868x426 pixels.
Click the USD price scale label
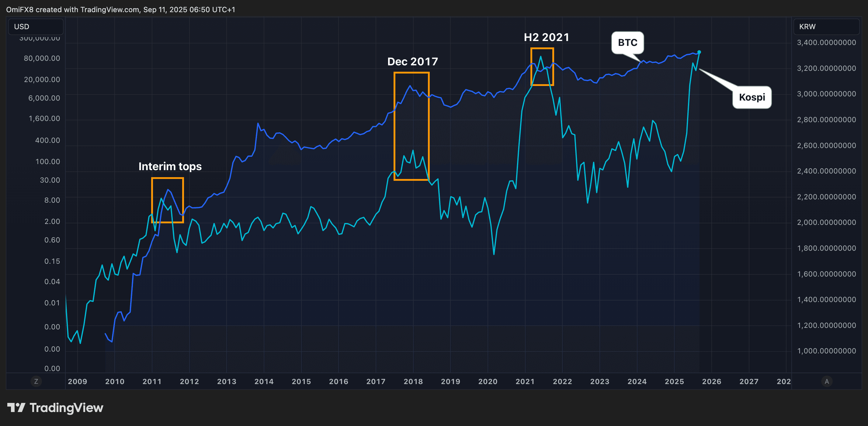pyautogui.click(x=22, y=27)
